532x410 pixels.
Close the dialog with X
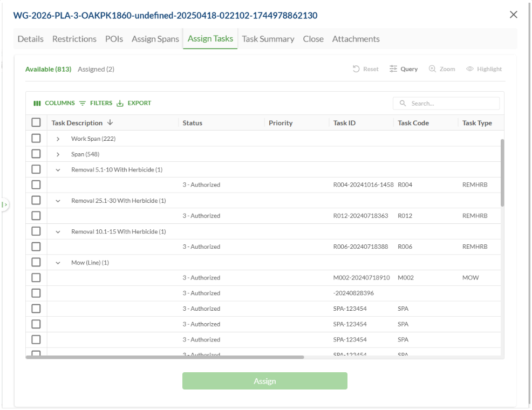click(514, 15)
